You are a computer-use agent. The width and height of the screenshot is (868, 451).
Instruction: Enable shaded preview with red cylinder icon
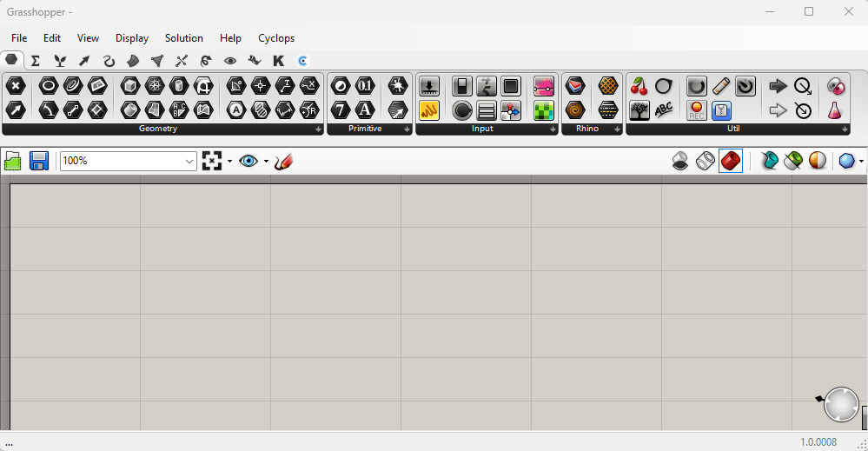(731, 161)
